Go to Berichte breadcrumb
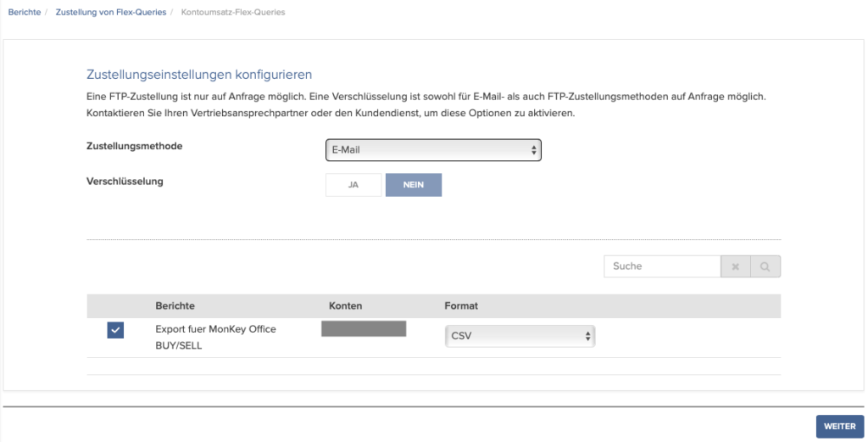 [25, 12]
